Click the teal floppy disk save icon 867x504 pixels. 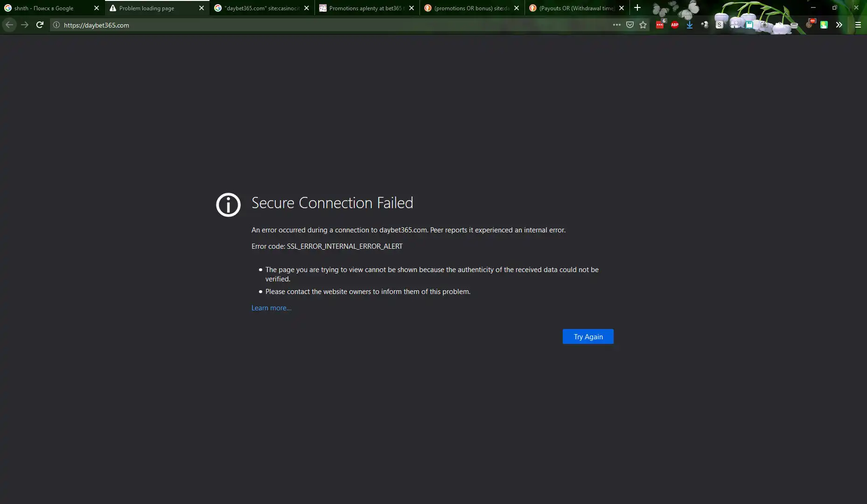click(x=749, y=25)
